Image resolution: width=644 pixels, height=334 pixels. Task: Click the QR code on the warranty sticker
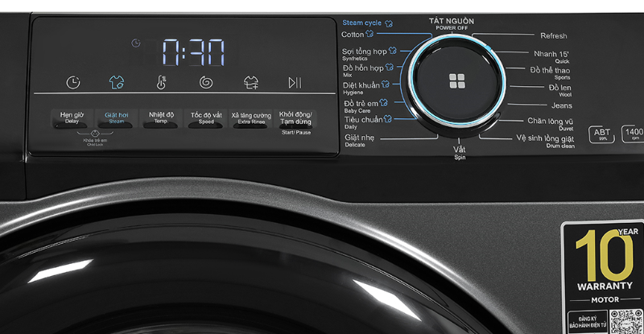pyautogui.click(x=627, y=322)
